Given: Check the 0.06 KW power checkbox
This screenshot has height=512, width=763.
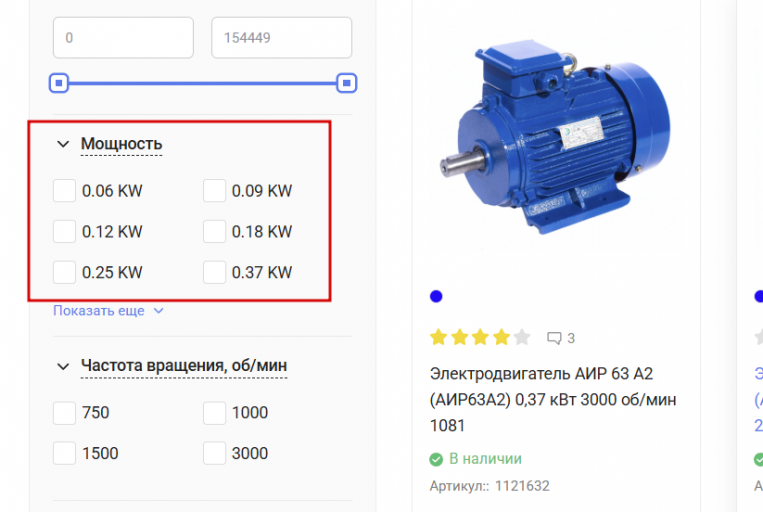Looking at the screenshot, I should 64,190.
